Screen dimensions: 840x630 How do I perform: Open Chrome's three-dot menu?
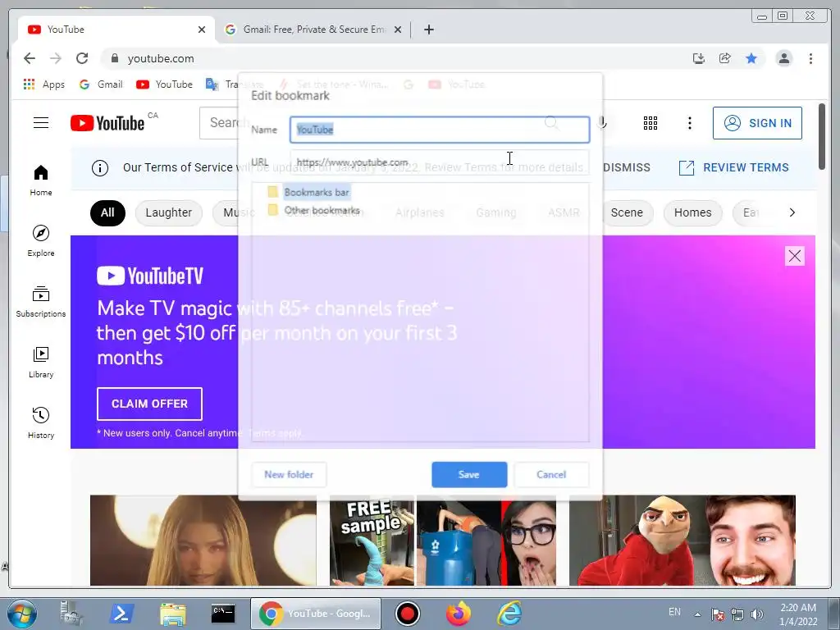coord(810,58)
